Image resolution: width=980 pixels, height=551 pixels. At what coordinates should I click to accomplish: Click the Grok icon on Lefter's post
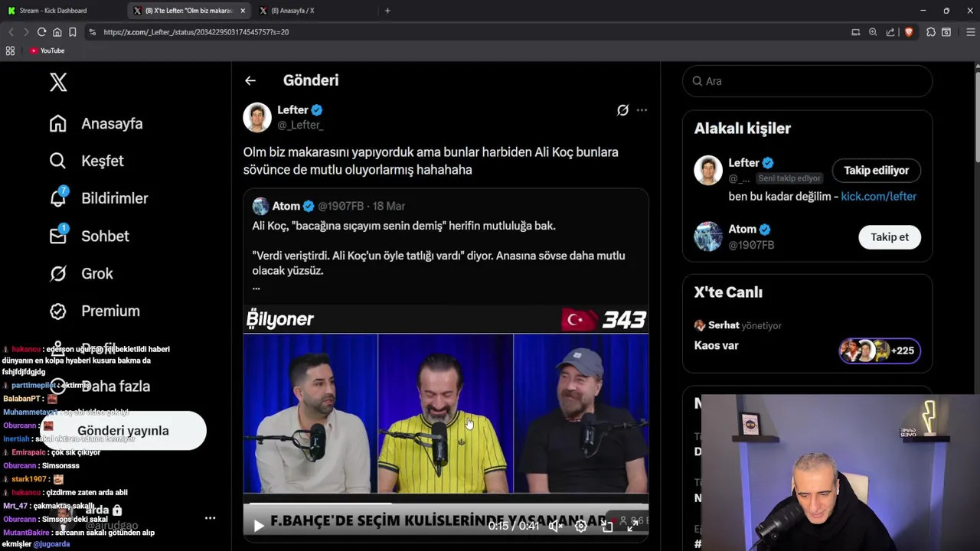(x=622, y=110)
